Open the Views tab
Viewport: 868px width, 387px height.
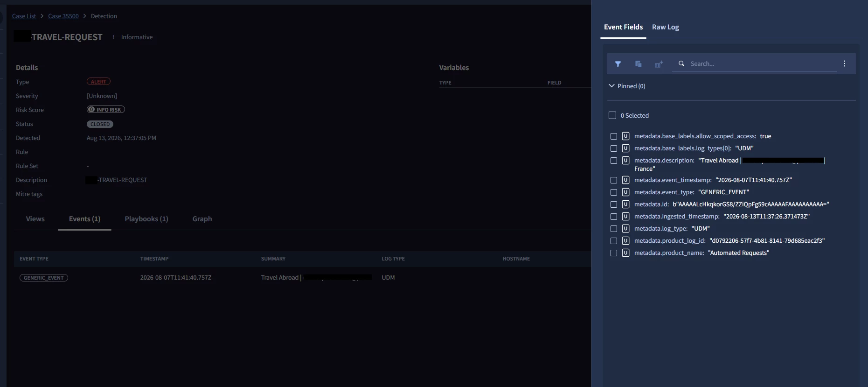click(35, 219)
